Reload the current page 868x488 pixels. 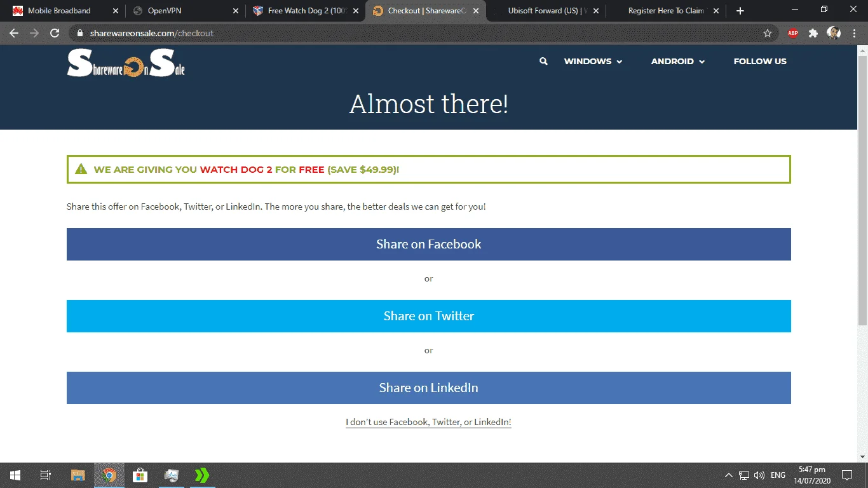pos(55,33)
